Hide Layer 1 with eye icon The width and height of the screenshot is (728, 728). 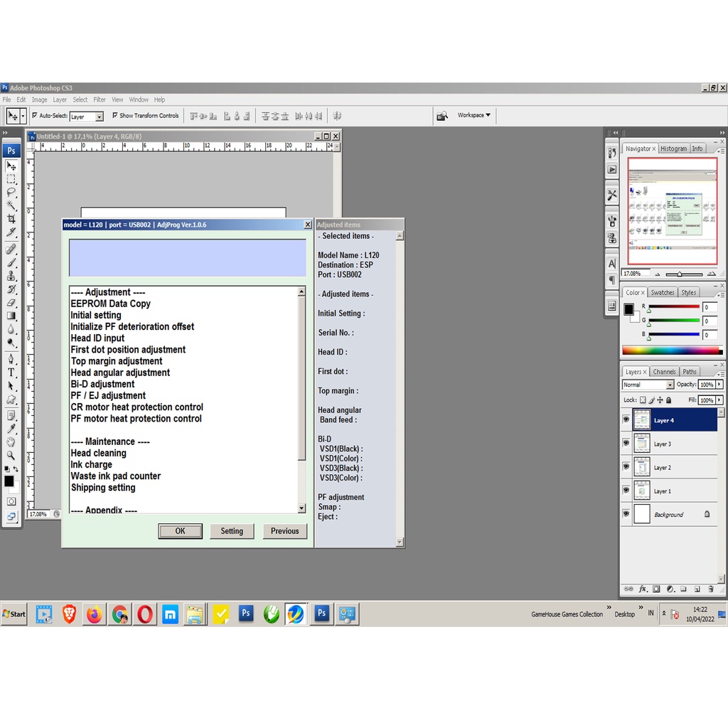(626, 491)
